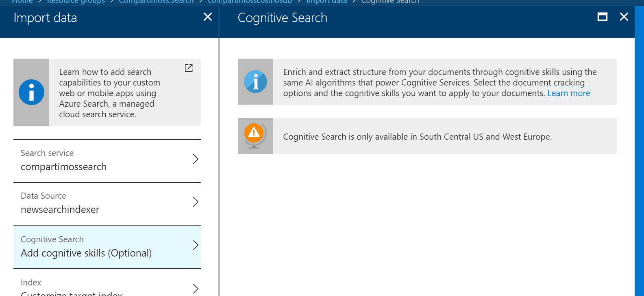
Task: Open compartimosscosmosdb breadcrumb
Action: pyautogui.click(x=250, y=2)
